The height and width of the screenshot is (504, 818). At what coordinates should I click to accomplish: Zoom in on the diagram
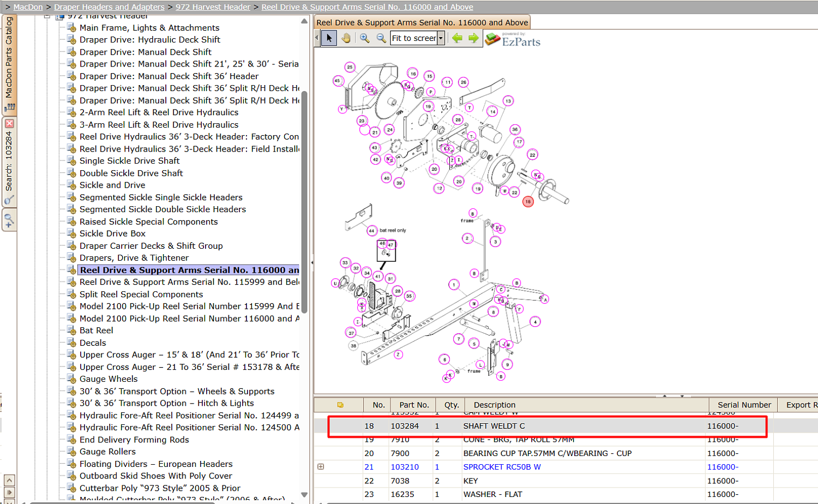pos(364,38)
